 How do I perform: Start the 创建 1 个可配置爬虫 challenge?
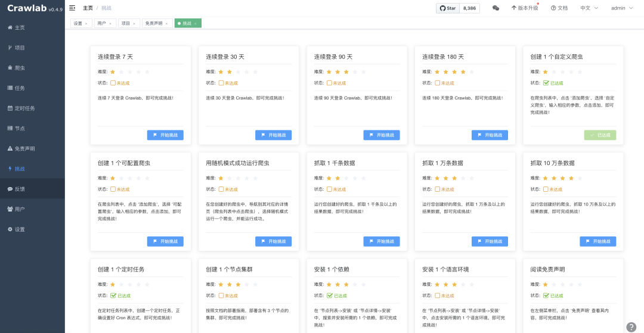[166, 241]
